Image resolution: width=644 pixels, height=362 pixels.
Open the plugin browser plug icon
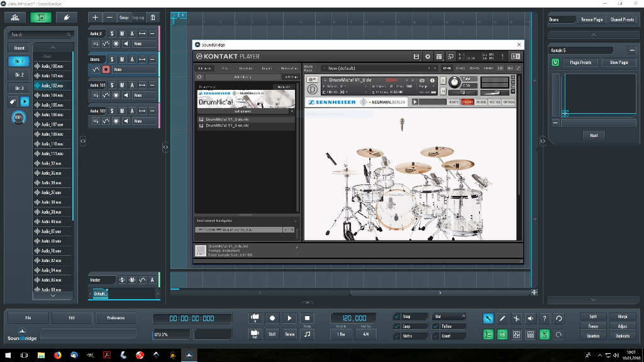(x=67, y=17)
